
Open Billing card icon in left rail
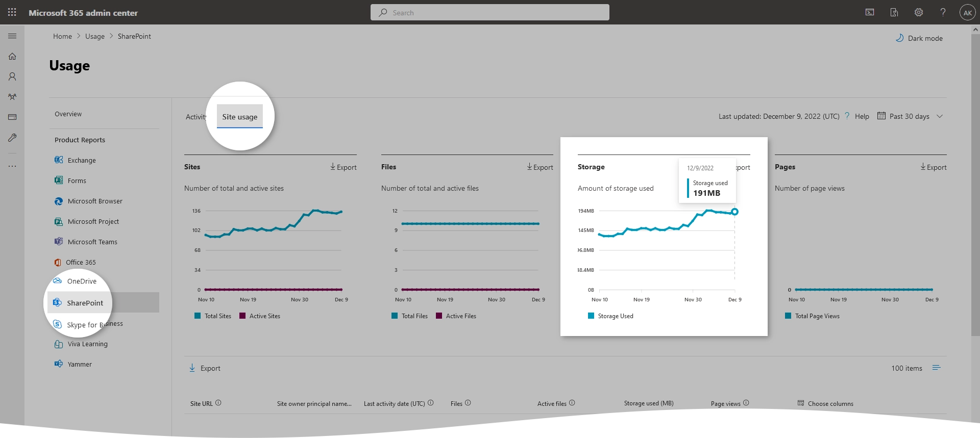[12, 117]
